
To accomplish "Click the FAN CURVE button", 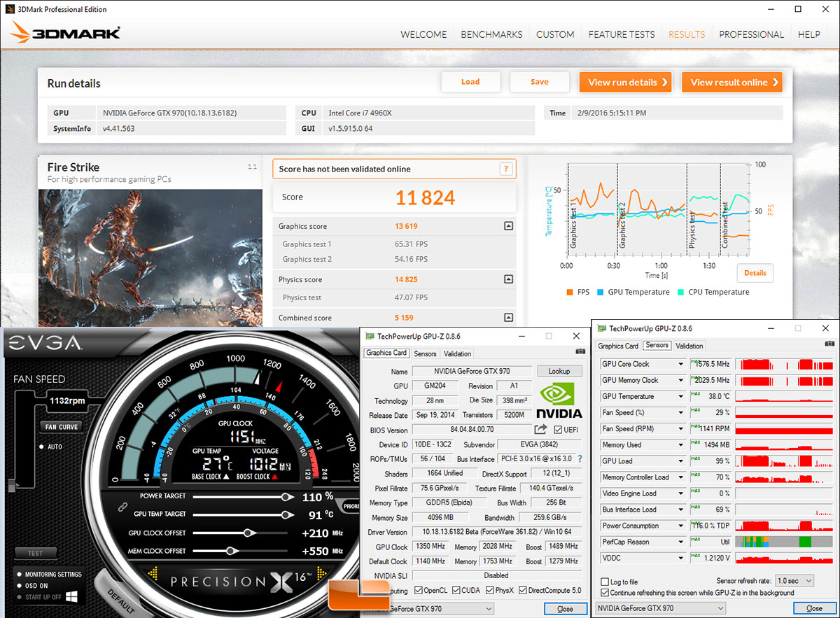I will tap(61, 427).
